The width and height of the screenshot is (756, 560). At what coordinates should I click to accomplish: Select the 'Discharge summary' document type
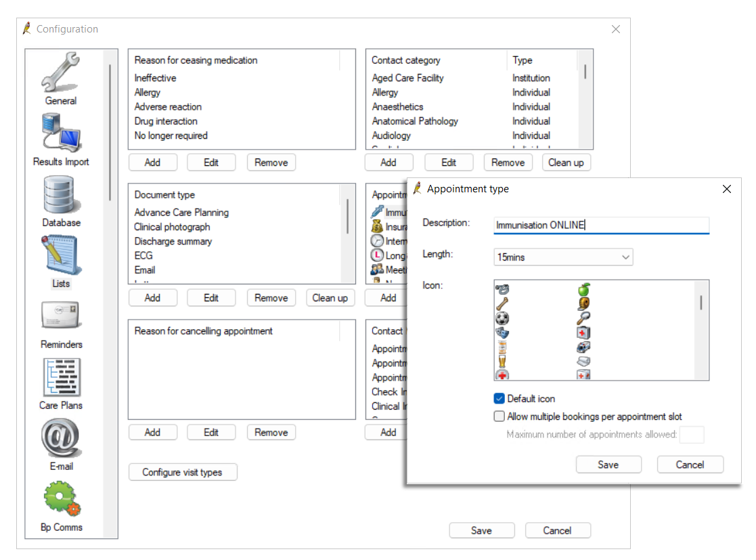coord(173,241)
